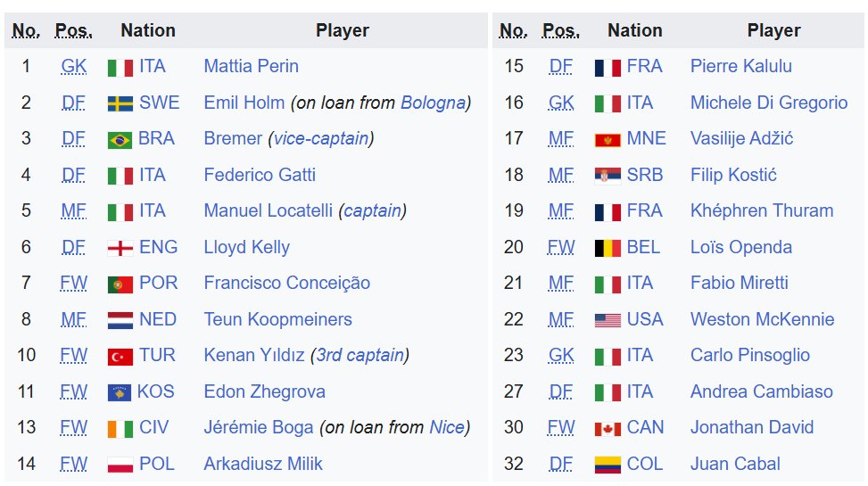Click the Montenegro flag icon next to MNE
The height and width of the screenshot is (486, 868).
608,140
